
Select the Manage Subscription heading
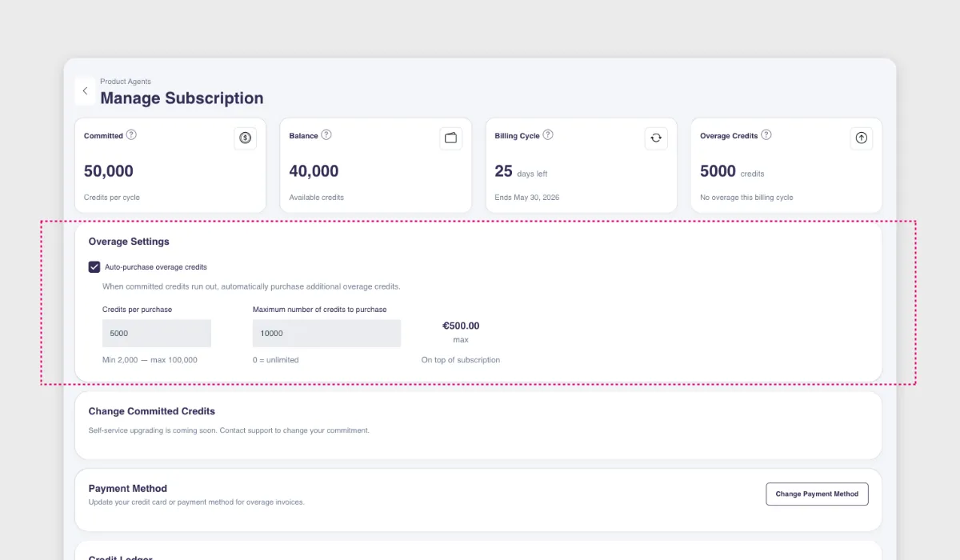[182, 98]
